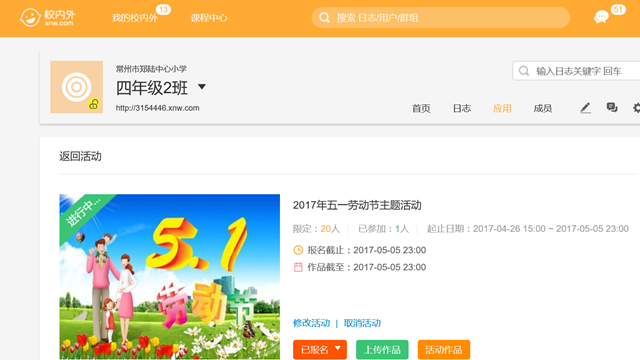Click the 上传作品 button
Viewport: 640px width, 360px height.
382,350
